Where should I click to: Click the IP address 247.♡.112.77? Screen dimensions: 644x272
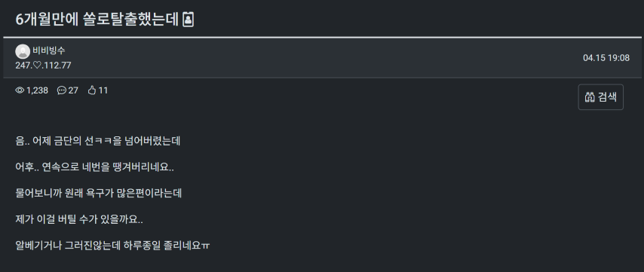coord(43,66)
